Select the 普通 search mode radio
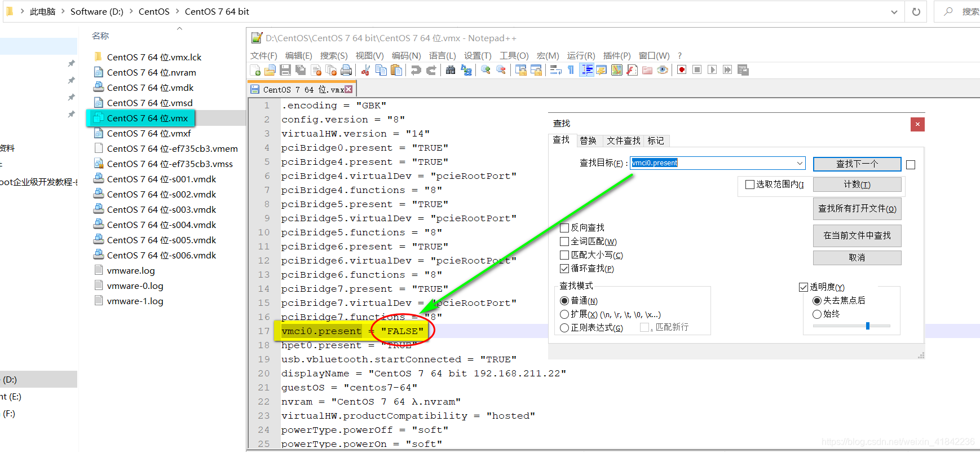980x452 pixels. click(x=564, y=301)
